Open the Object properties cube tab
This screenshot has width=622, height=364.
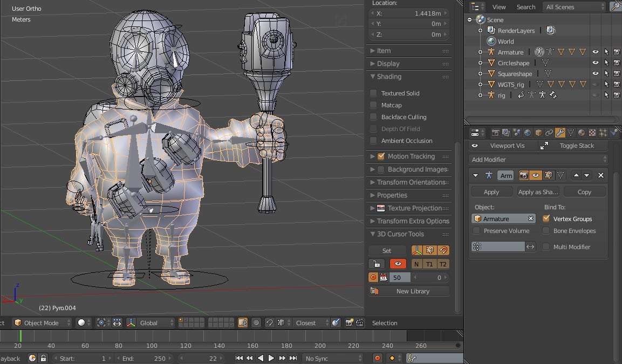point(538,133)
